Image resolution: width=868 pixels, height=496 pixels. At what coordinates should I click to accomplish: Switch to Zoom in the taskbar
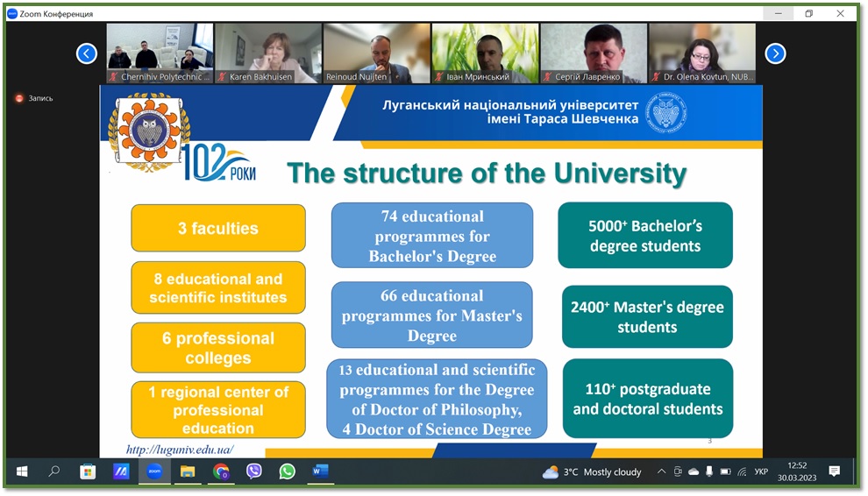pos(154,471)
